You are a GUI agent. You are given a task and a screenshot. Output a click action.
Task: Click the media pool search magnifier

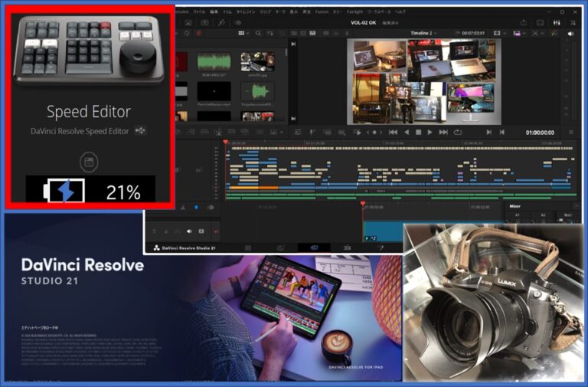[258, 34]
